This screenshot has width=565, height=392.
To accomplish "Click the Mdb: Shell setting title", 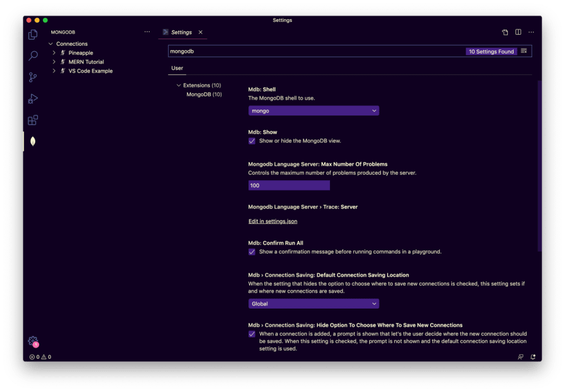I will 262,89.
